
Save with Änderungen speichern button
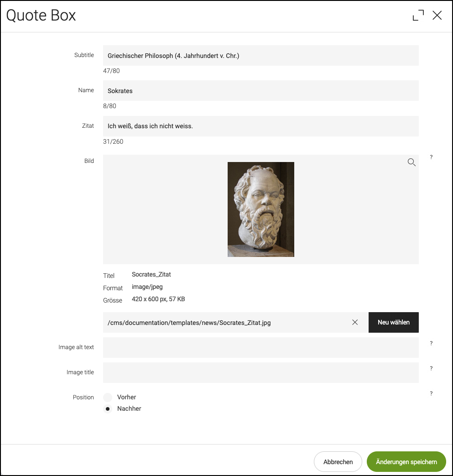coord(406,462)
